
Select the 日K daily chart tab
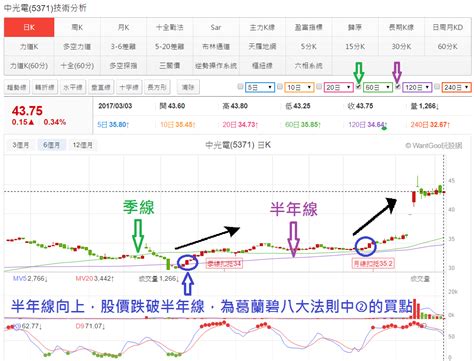(x=29, y=27)
